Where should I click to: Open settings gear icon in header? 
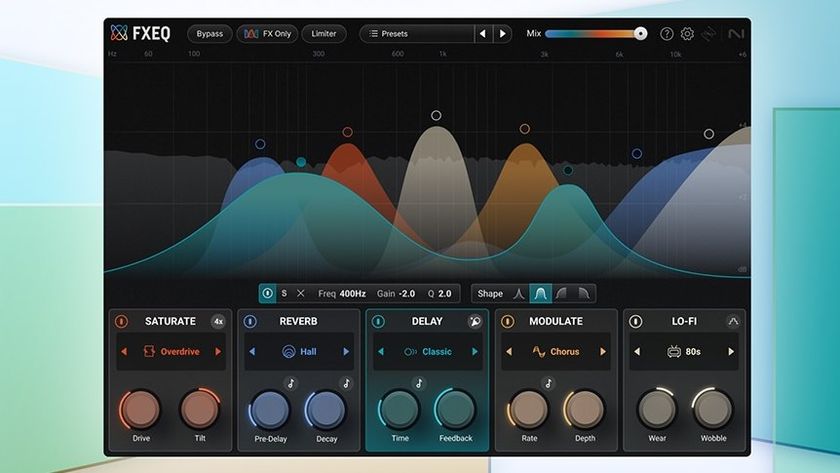(x=687, y=34)
